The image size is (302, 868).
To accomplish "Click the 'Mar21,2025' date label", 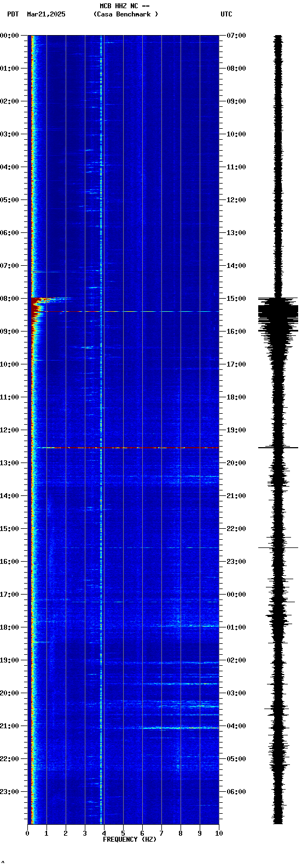I will 46,14.
